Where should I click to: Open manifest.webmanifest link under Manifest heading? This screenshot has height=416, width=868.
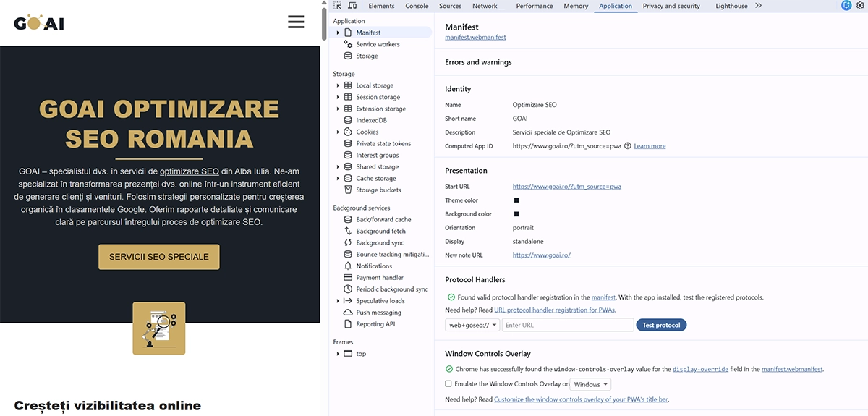475,37
